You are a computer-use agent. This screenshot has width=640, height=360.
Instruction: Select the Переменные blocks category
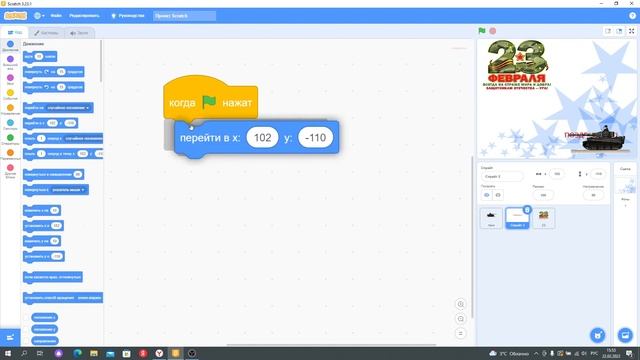10,155
